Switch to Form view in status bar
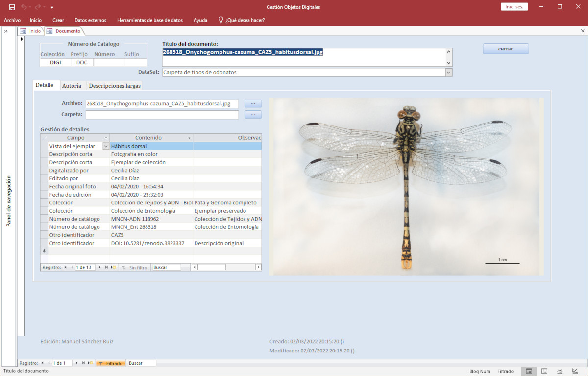Image resolution: width=588 pixels, height=376 pixels. [x=529, y=371]
